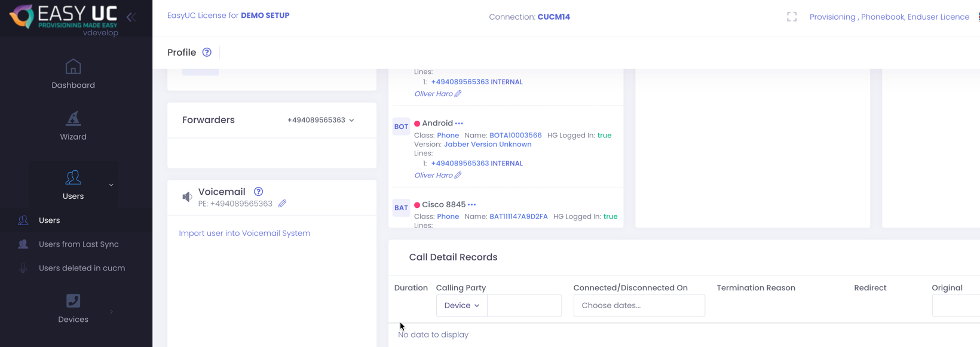
Task: Click Import user into Voicemail System
Action: pos(244,234)
